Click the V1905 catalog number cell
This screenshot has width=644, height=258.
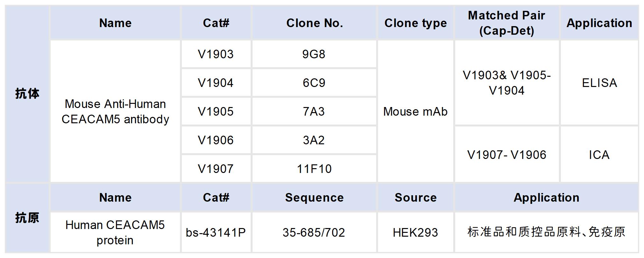216,111
